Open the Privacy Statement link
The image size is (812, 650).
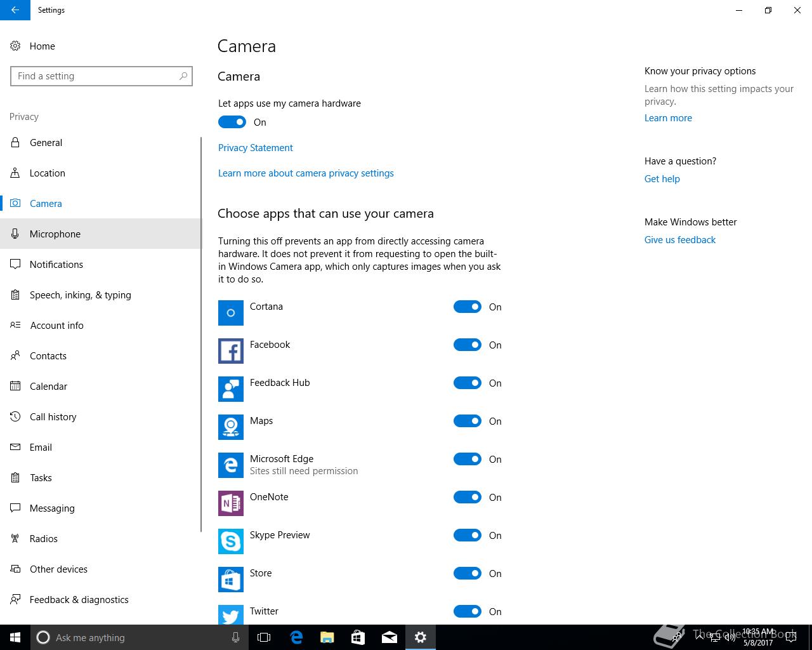tap(256, 148)
